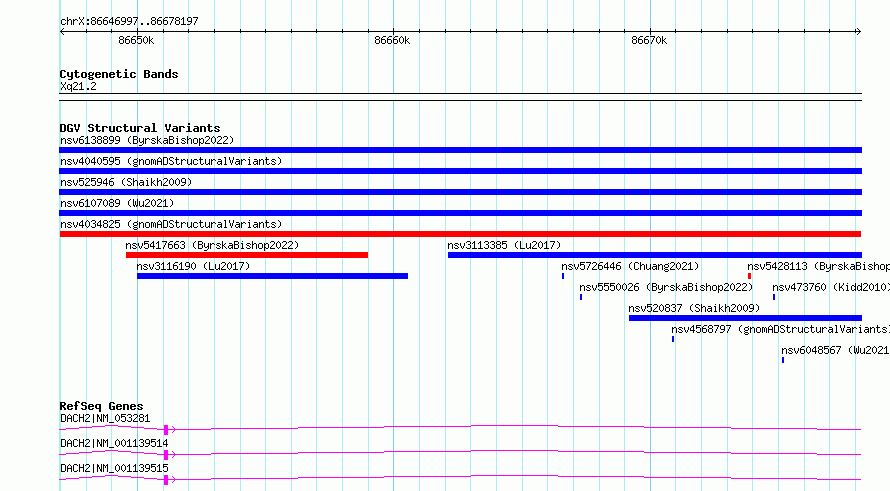Click the red bar under nsv5417663
The width and height of the screenshot is (890, 491).
pos(247,255)
